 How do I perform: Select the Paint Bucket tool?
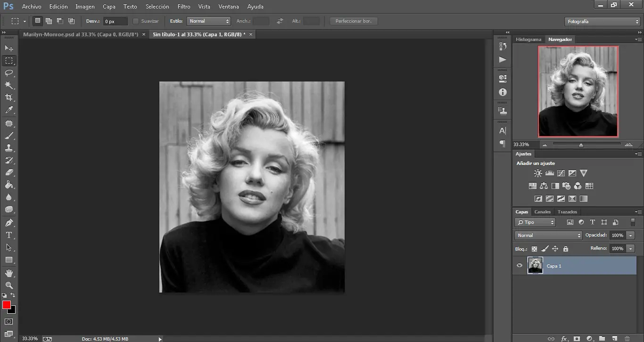(9, 185)
